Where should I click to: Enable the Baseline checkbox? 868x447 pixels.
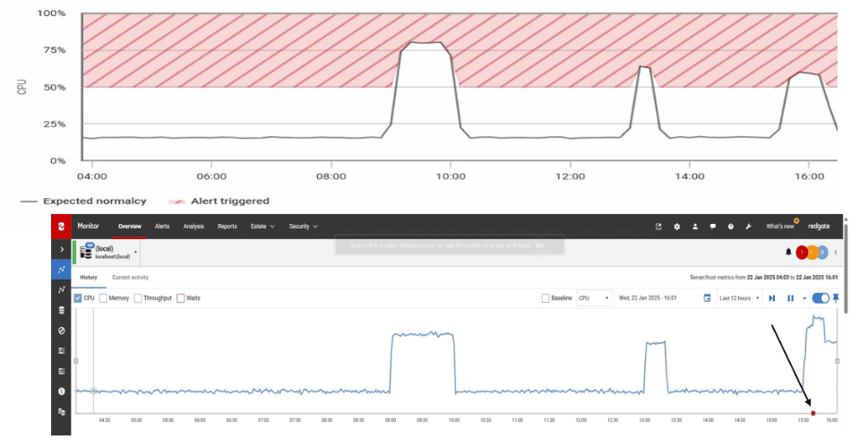[x=546, y=298]
